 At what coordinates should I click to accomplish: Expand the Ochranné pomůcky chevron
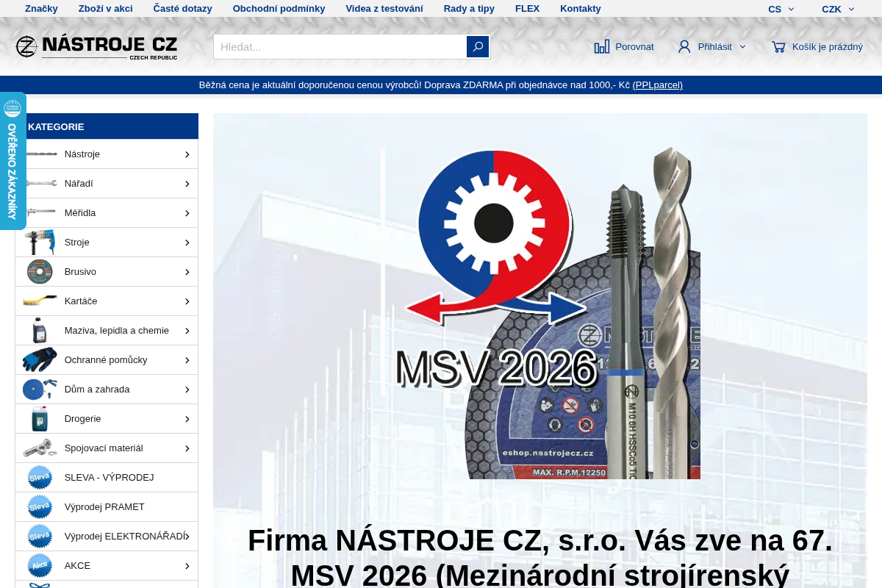click(187, 360)
